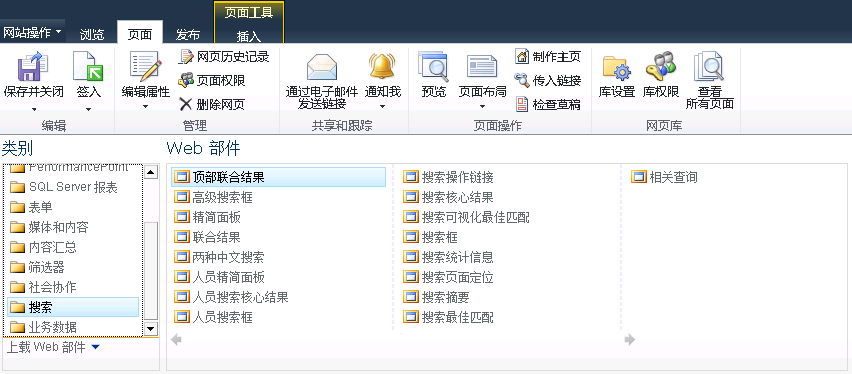Select the 搜索最佳匹配 web part

click(448, 317)
